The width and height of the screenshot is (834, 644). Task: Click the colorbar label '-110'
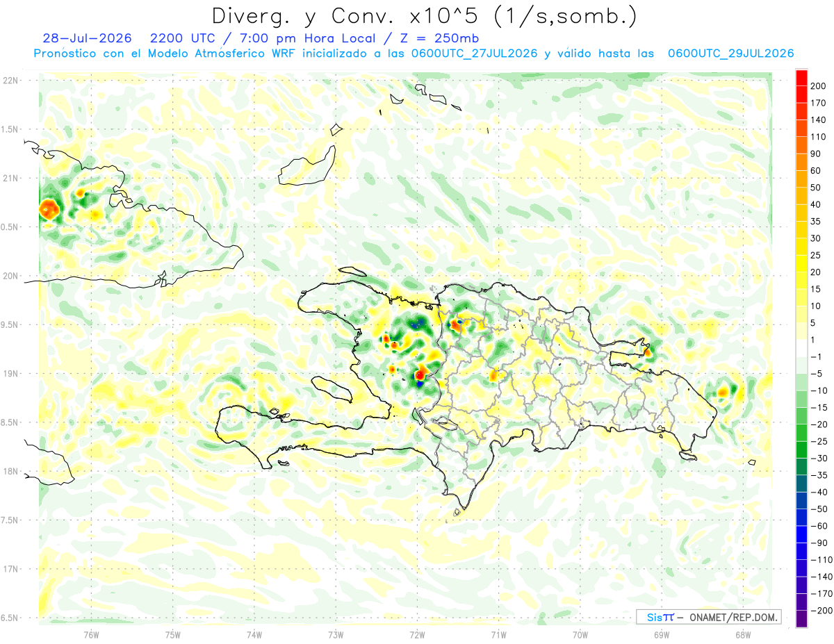click(x=821, y=560)
